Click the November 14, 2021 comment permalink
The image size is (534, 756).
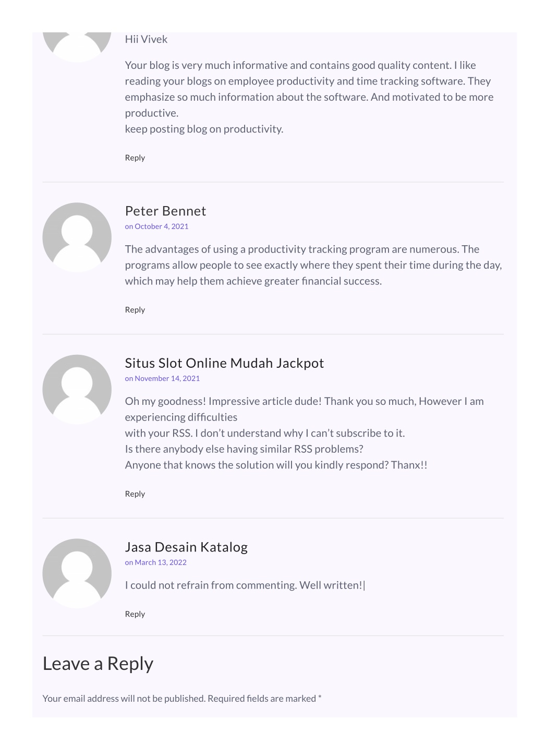[x=162, y=378]
